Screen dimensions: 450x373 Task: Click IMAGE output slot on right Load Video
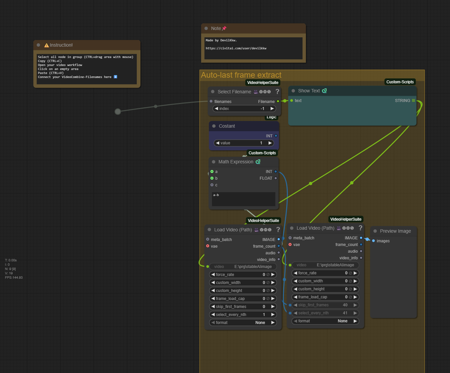tap(361, 238)
